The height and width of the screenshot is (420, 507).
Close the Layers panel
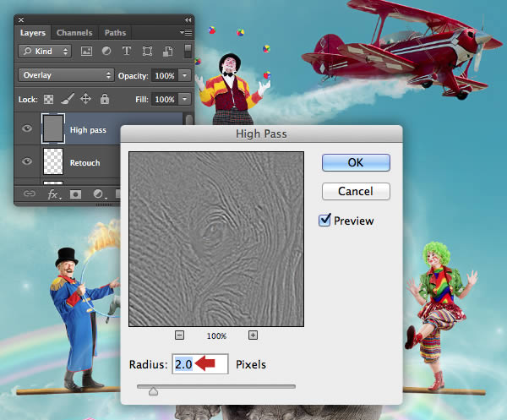point(21,19)
